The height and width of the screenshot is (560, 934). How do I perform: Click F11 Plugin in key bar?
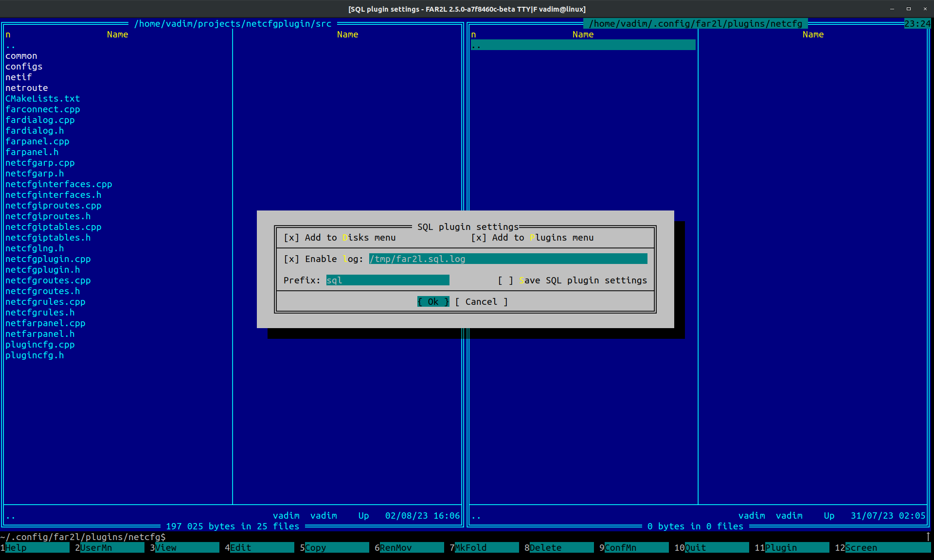coord(796,548)
